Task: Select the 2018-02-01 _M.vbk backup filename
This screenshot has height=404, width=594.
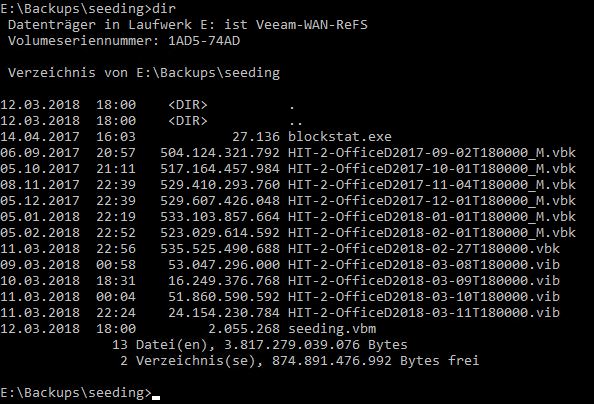Action: (x=431, y=232)
